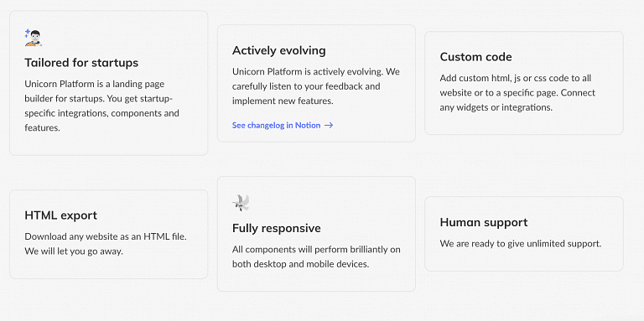Click sentence "Unicorn Platform is actively evolving"

(x=308, y=72)
